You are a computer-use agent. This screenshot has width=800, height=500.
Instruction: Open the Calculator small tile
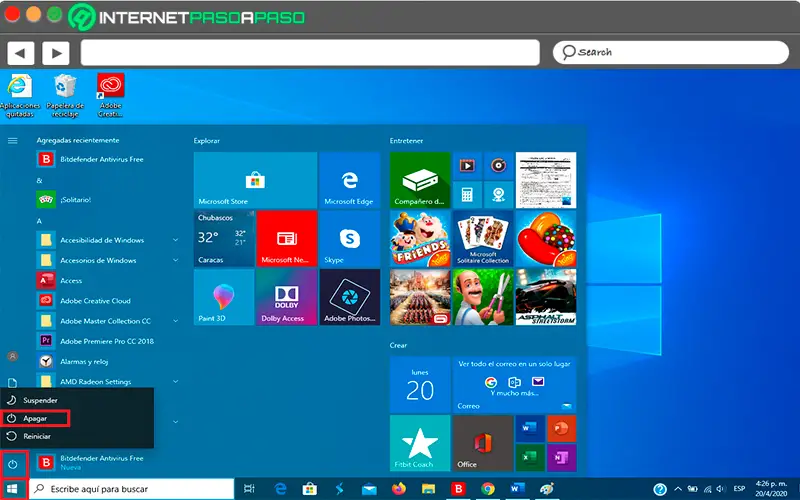click(x=467, y=194)
